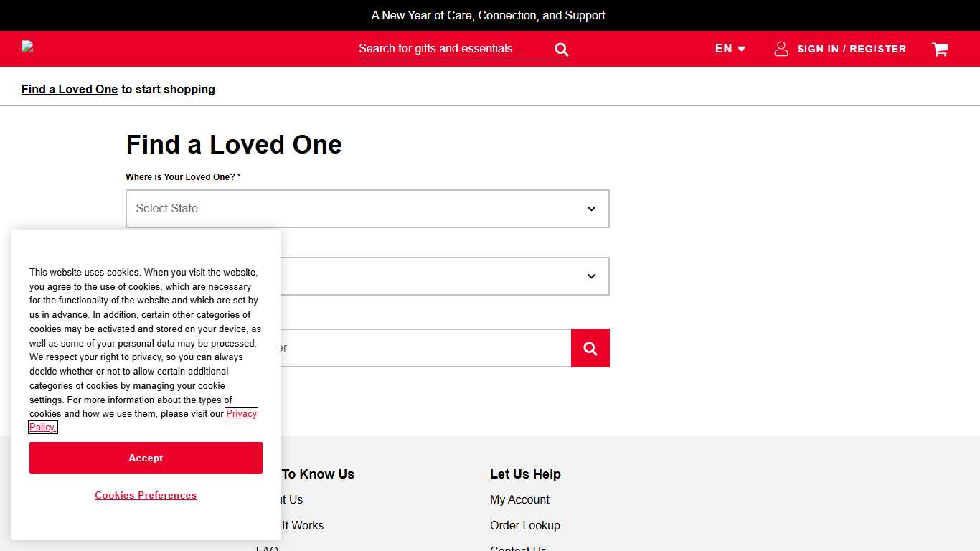This screenshot has height=551, width=980.
Task: Expand the dropdown below Select State
Action: 445,276
